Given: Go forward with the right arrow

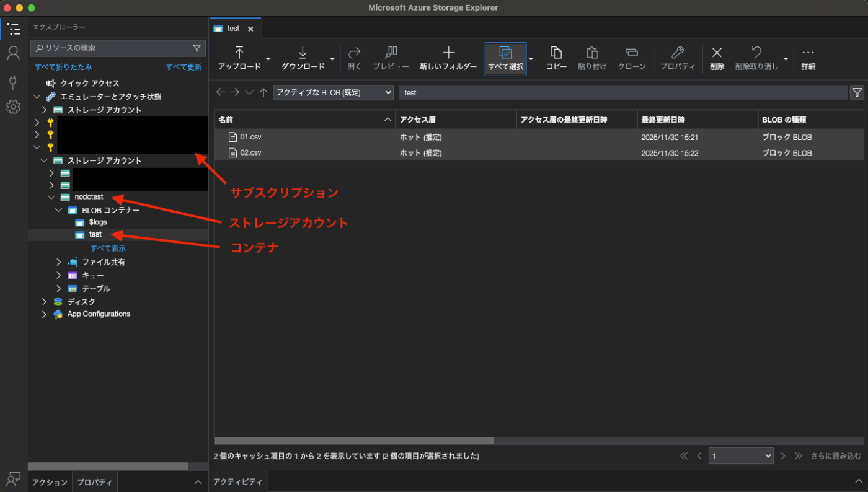Looking at the screenshot, I should point(235,92).
